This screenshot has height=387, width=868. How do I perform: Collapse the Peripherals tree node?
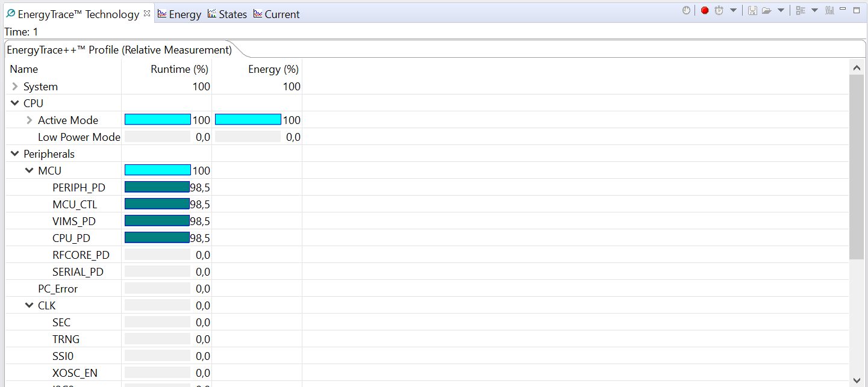(x=15, y=154)
